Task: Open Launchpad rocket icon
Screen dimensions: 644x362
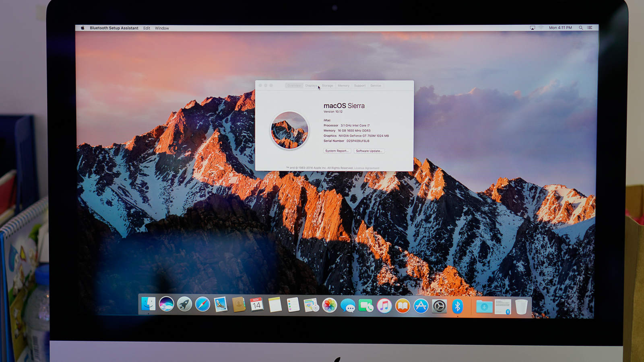Action: tap(184, 304)
